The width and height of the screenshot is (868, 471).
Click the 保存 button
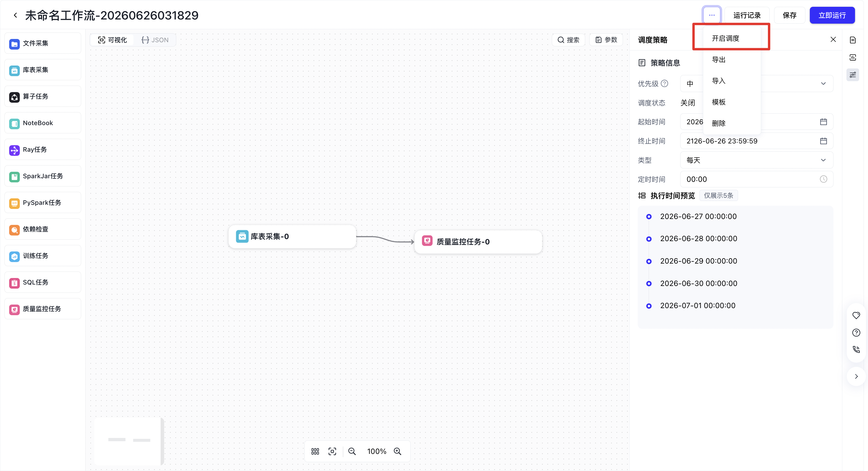click(789, 15)
